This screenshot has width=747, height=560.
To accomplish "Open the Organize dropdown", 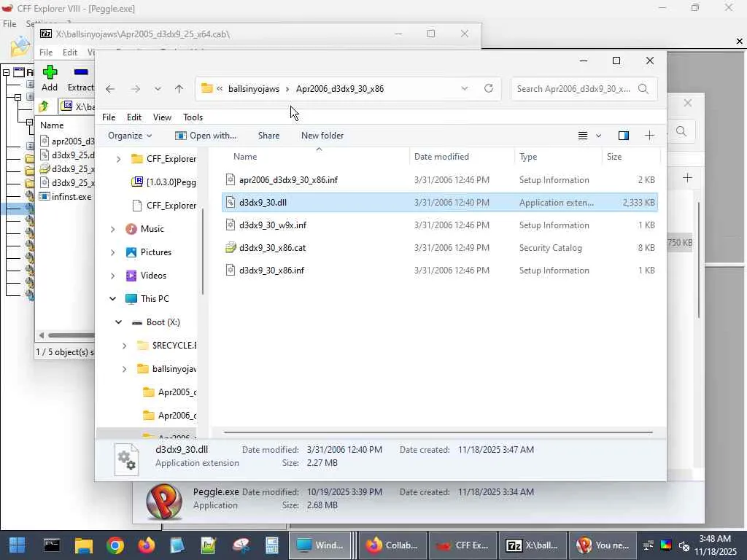I will pyautogui.click(x=130, y=136).
